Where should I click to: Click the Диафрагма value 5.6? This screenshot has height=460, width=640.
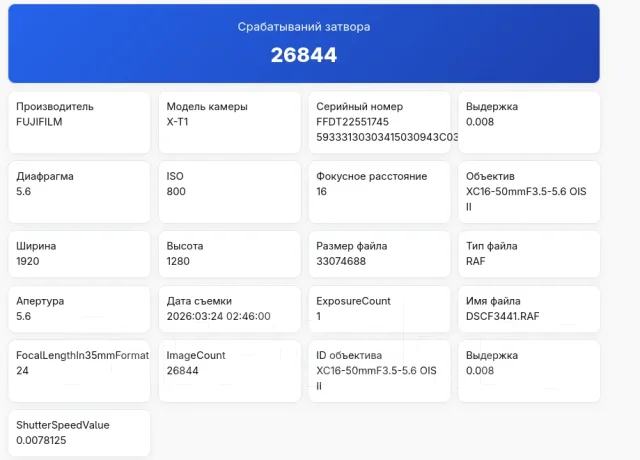click(24, 191)
